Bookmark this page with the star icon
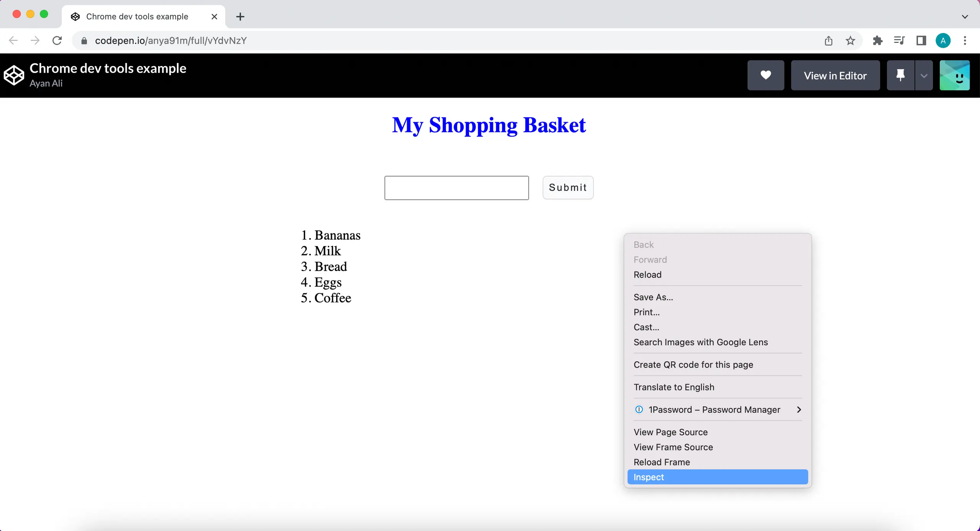The image size is (980, 531). [x=850, y=41]
